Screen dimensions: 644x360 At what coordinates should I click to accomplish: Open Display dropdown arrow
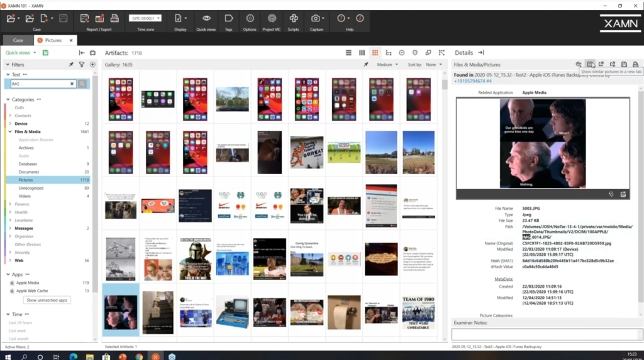(186, 18)
